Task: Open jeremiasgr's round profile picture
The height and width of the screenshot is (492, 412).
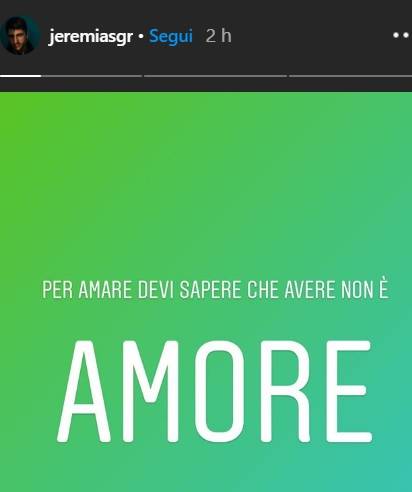Action: tap(20, 35)
